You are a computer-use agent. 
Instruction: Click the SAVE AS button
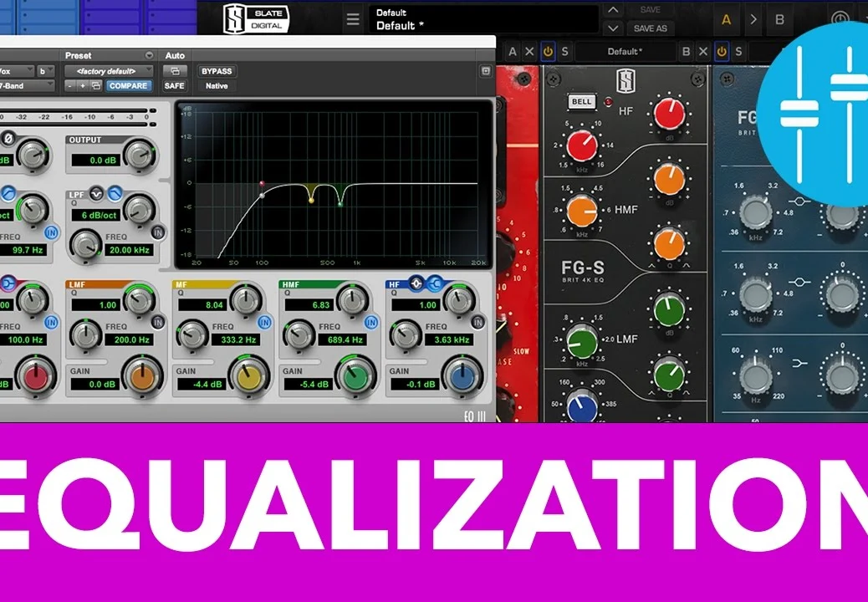pyautogui.click(x=650, y=28)
